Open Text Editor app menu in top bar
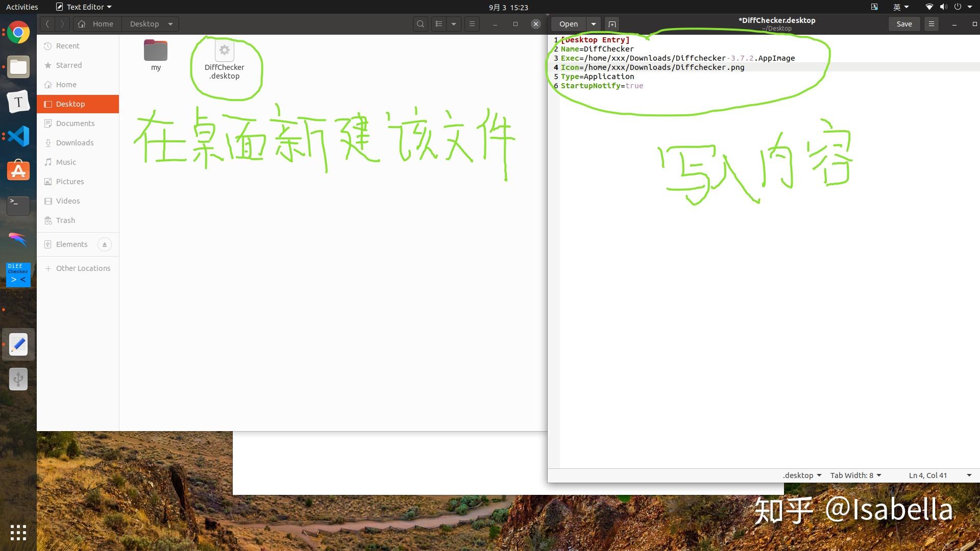980x551 pixels. (x=84, y=7)
